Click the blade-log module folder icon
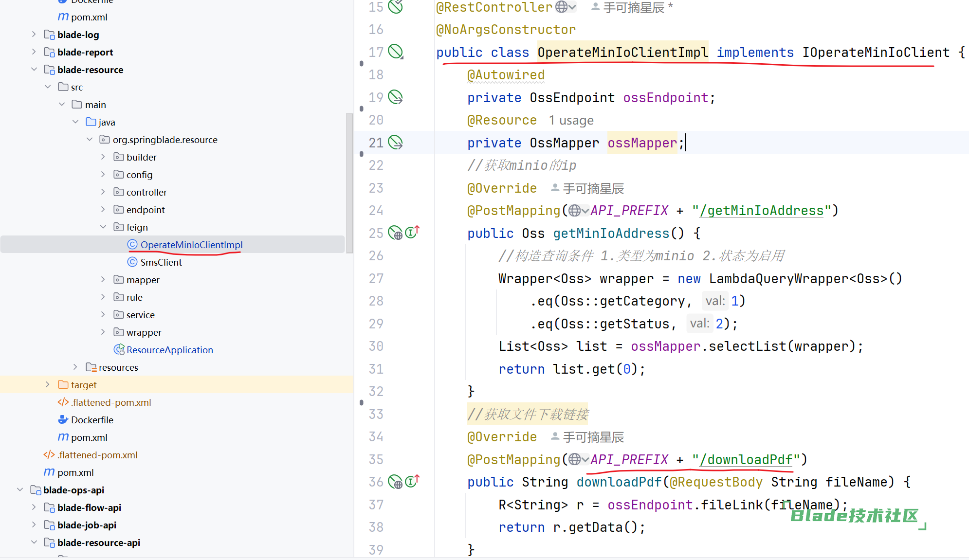 point(49,35)
